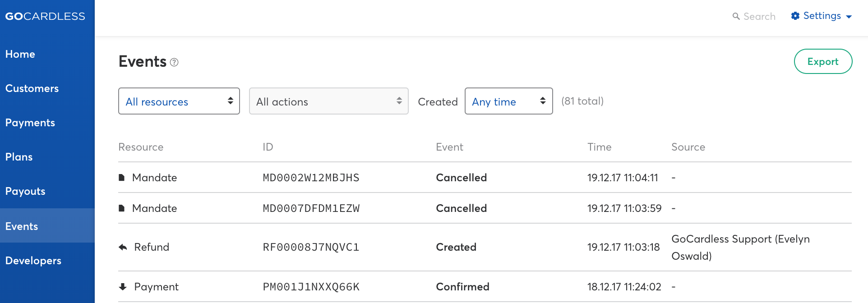Open Customers in the sidebar
868x303 pixels.
[x=32, y=88]
